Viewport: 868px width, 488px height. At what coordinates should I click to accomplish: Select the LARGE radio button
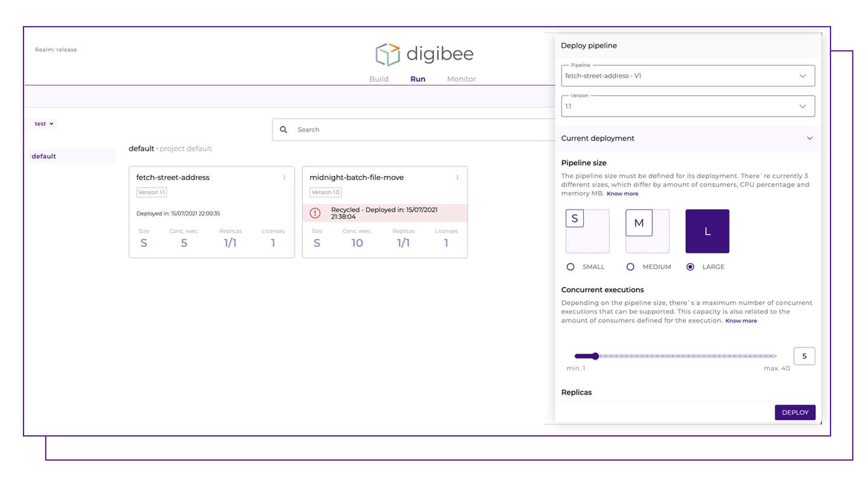click(690, 267)
